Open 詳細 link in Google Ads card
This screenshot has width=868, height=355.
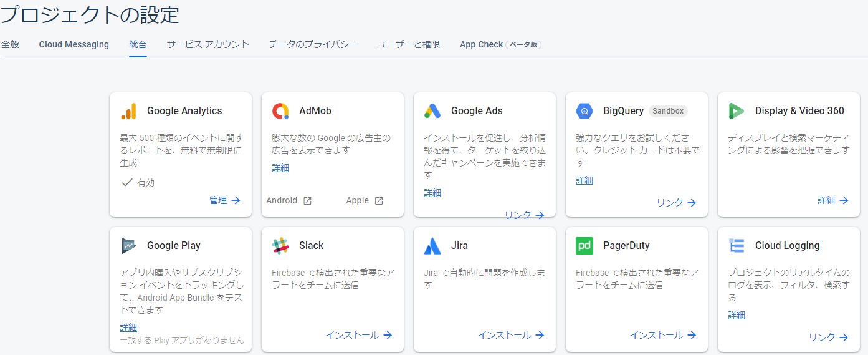coord(432,193)
